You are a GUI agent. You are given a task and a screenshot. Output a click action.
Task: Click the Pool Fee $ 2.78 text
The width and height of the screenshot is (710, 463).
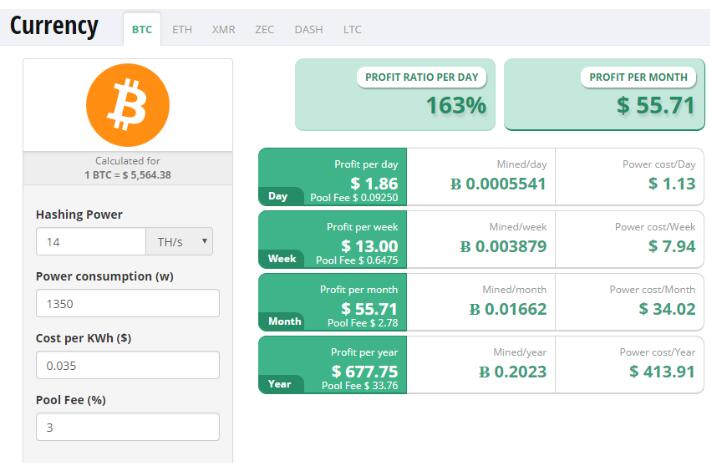[x=363, y=323]
